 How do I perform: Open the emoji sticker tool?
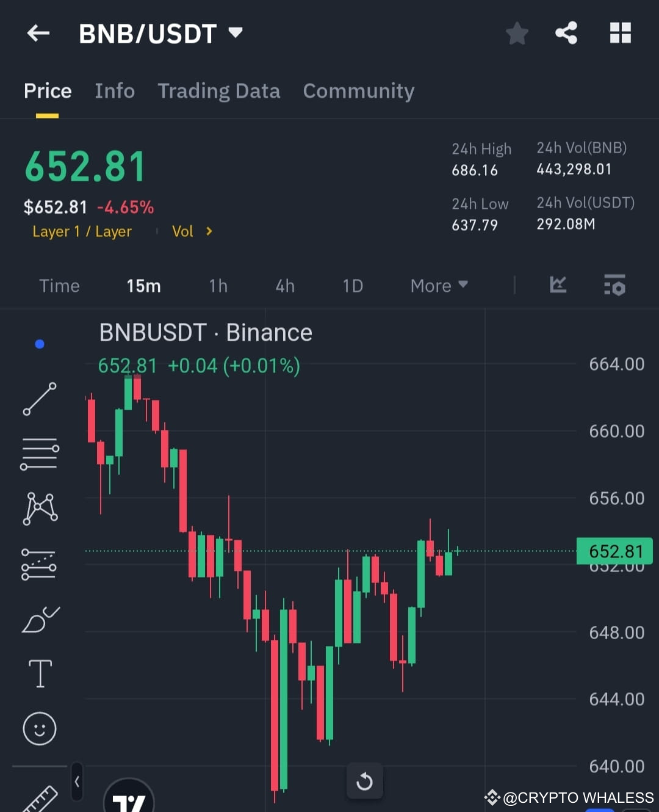tap(40, 728)
